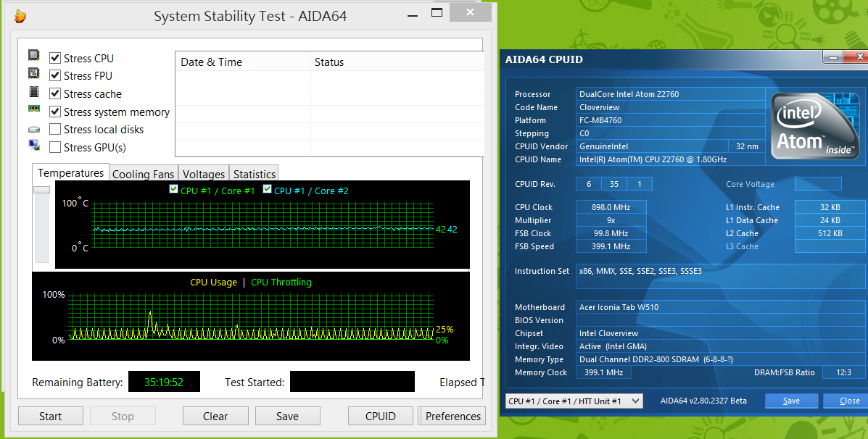Viewport: 868px width, 439px height.
Task: Click the L1 Instr. Cache 32 KB value
Action: point(830,206)
